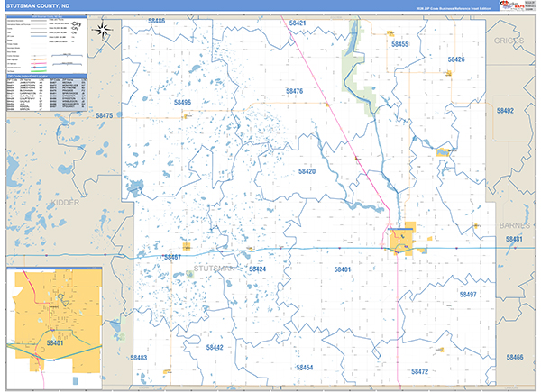Viewport: 541px width, 392px height.
Task: Select the 58467 ZIP label
Action: (x=172, y=257)
